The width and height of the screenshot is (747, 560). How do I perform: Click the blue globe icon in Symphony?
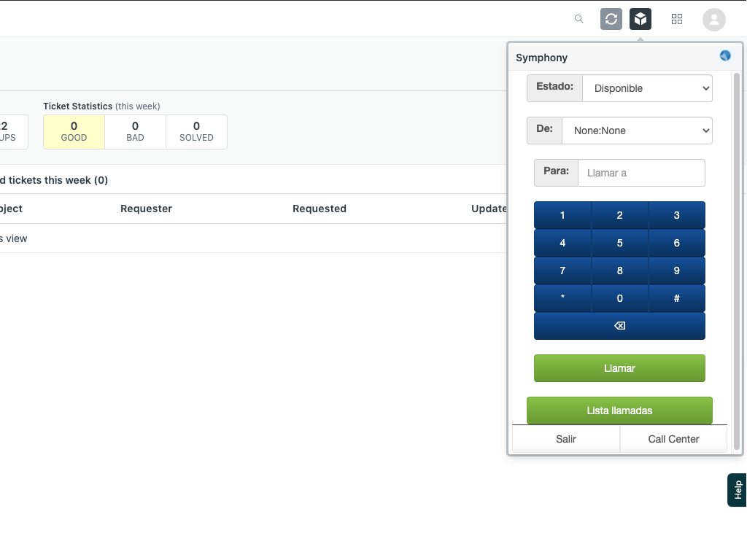(725, 55)
